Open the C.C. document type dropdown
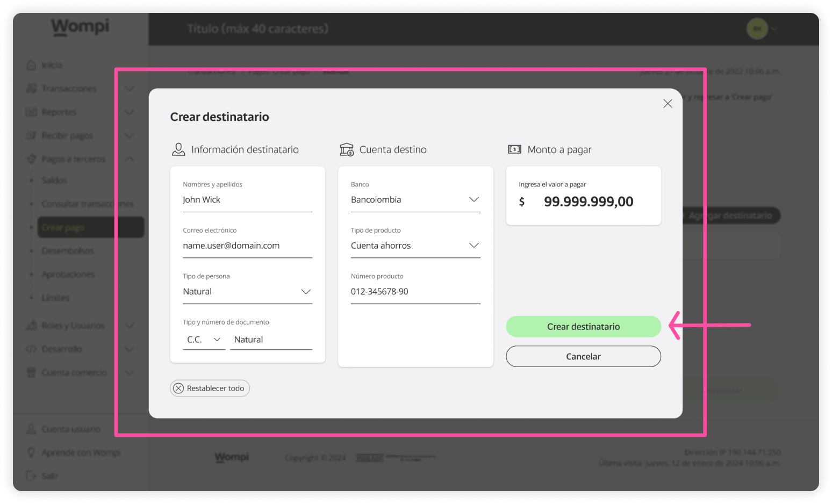 [204, 340]
